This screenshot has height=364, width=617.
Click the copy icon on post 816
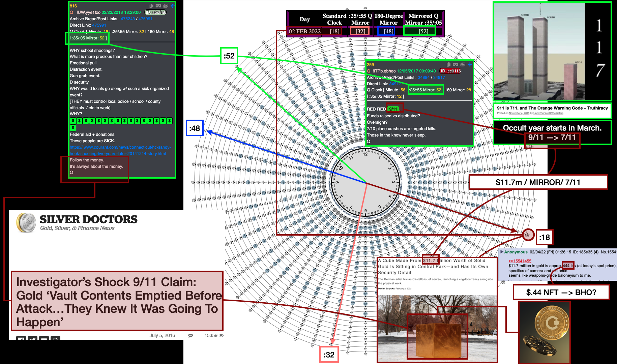pyautogui.click(x=151, y=6)
